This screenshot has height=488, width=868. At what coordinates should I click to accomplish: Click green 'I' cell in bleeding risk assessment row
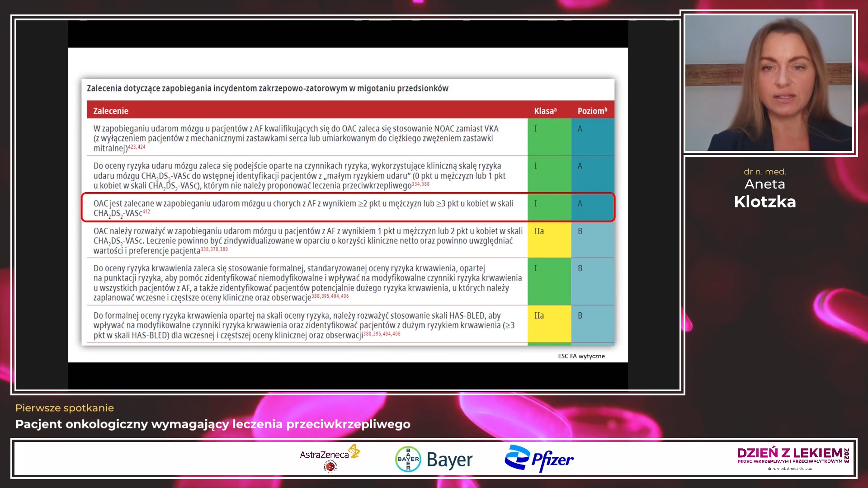click(x=549, y=282)
